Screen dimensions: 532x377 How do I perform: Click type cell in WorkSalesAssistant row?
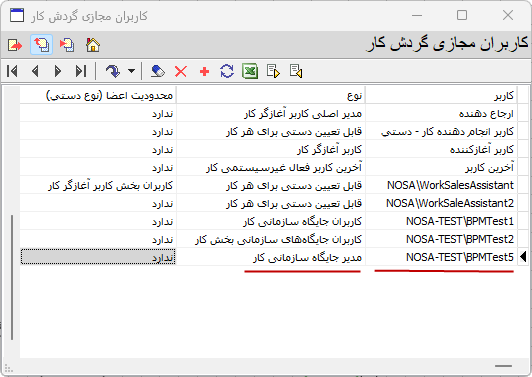tap(271, 185)
